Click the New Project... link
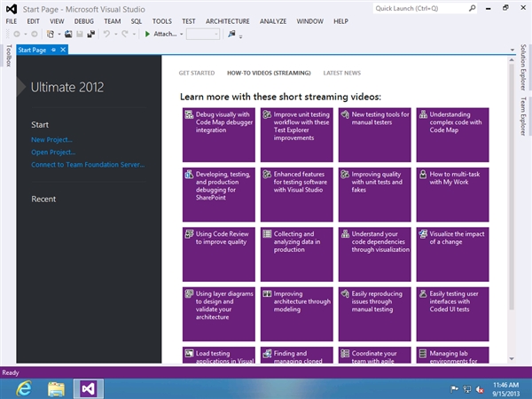This screenshot has width=532, height=399. (x=51, y=140)
